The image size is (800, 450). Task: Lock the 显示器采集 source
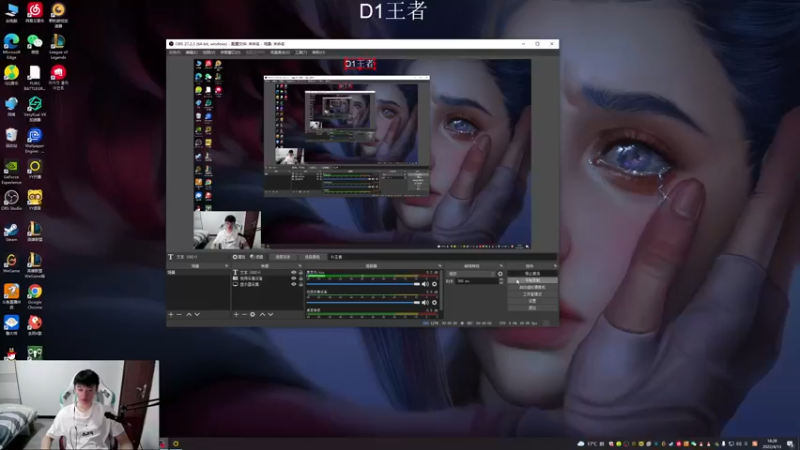click(x=301, y=284)
